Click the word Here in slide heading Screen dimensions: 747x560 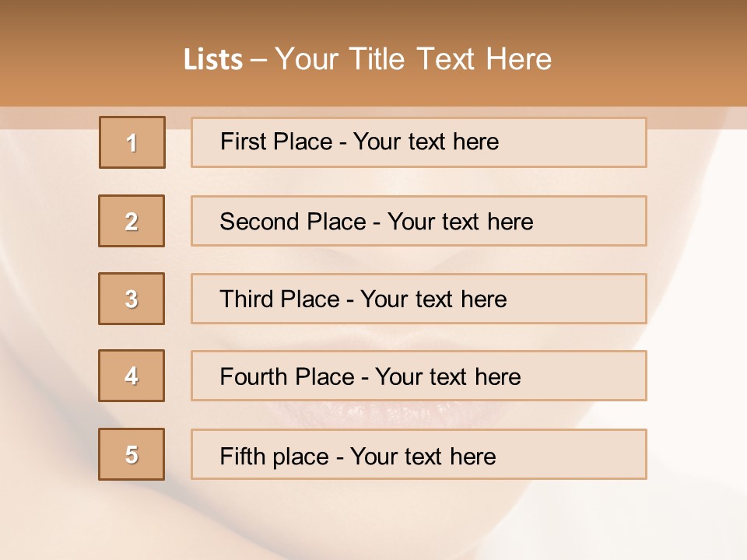pyautogui.click(x=518, y=59)
